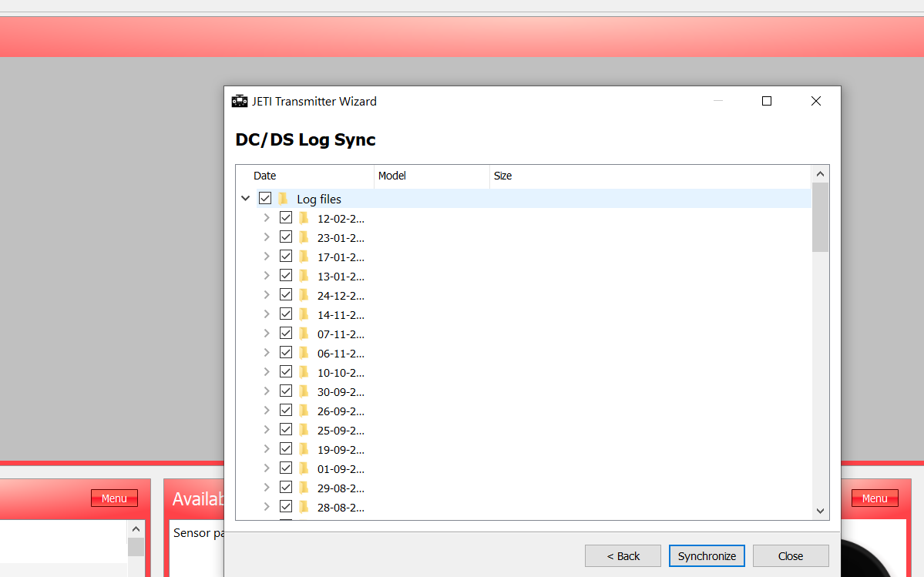
Task: Expand the 07-11-2... folder
Action: click(x=267, y=334)
